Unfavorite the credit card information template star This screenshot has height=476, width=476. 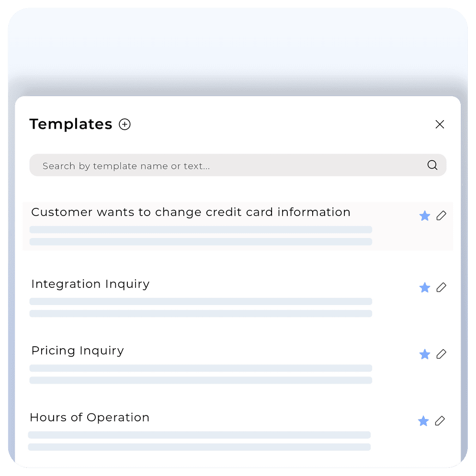424,216
